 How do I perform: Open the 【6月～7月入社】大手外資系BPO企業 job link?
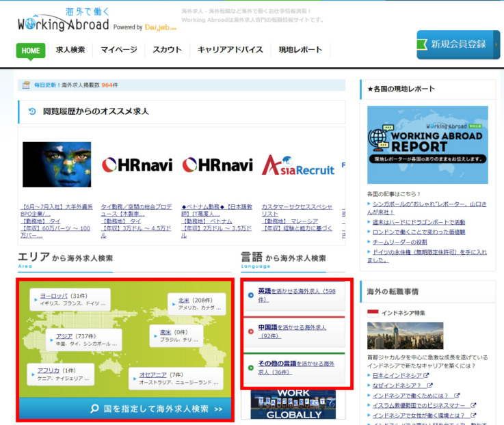pyautogui.click(x=57, y=210)
